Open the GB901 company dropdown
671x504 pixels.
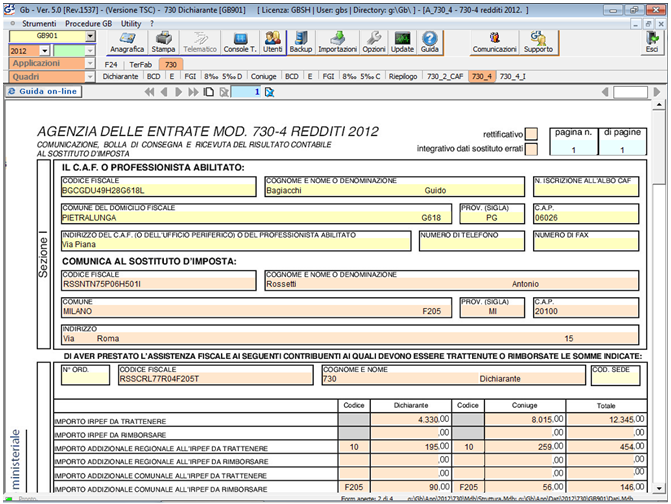coord(90,36)
